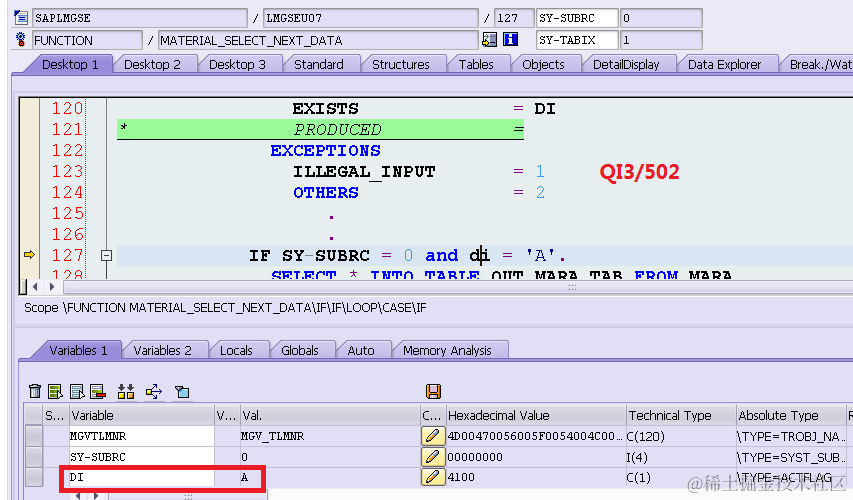This screenshot has height=500, width=853.
Task: Click the FUNCTION event type field
Action: click(x=87, y=40)
